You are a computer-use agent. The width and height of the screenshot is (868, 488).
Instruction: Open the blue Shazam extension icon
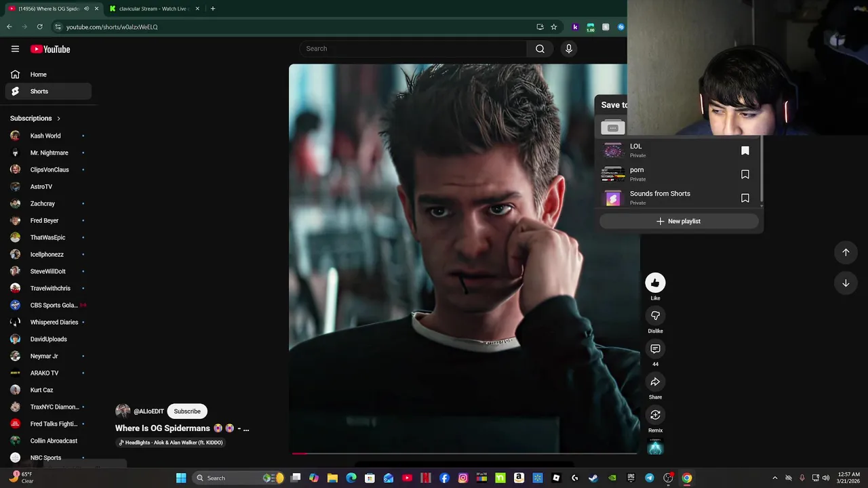620,26
